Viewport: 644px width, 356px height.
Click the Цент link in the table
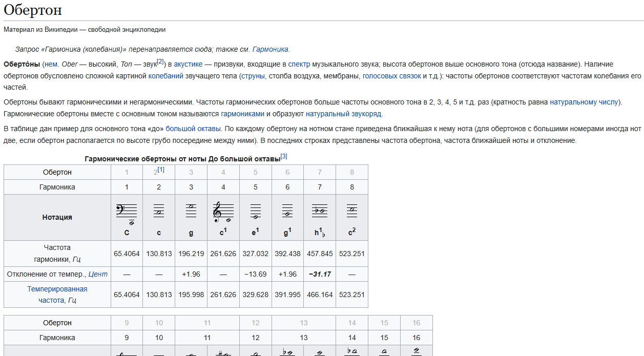coord(98,274)
